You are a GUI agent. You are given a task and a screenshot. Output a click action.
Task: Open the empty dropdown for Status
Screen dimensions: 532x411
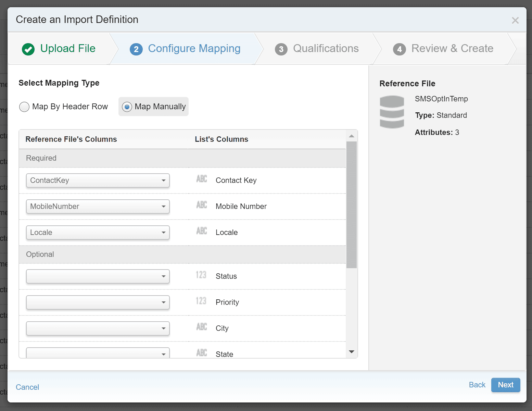click(x=98, y=276)
